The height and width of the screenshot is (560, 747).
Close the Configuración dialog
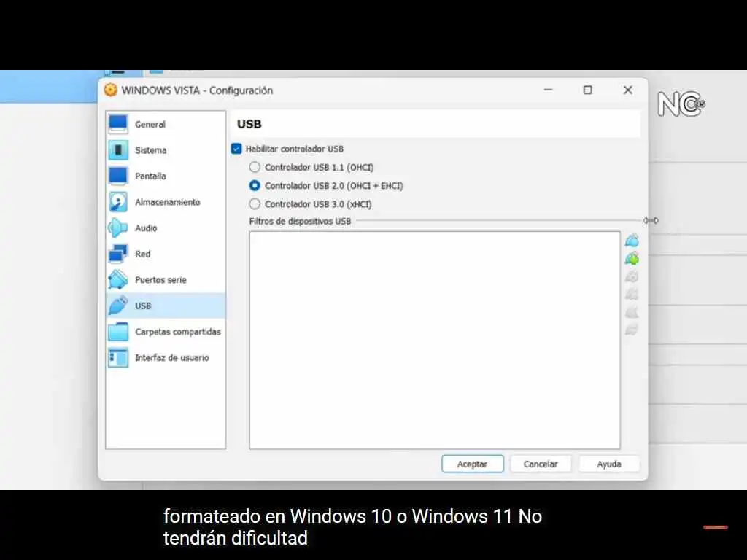(628, 90)
